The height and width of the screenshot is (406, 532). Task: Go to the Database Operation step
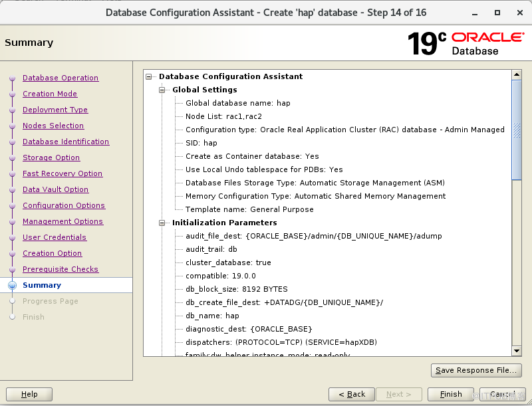coord(61,78)
